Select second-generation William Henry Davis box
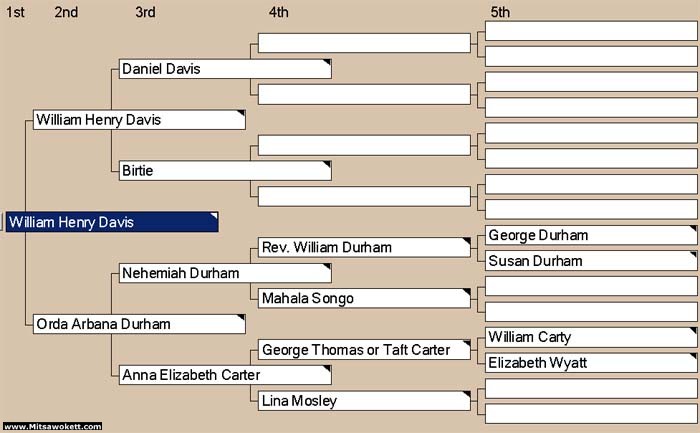 (139, 120)
